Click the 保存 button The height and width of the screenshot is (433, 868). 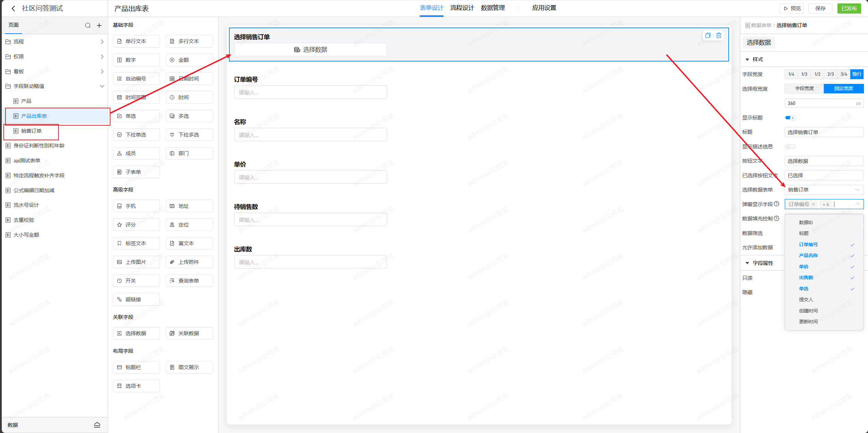point(820,8)
